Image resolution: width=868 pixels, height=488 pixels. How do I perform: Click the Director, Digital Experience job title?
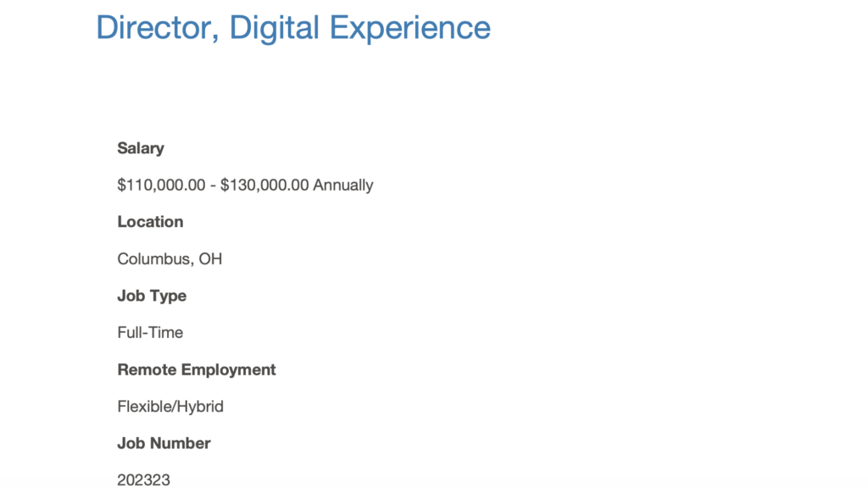pos(293,27)
